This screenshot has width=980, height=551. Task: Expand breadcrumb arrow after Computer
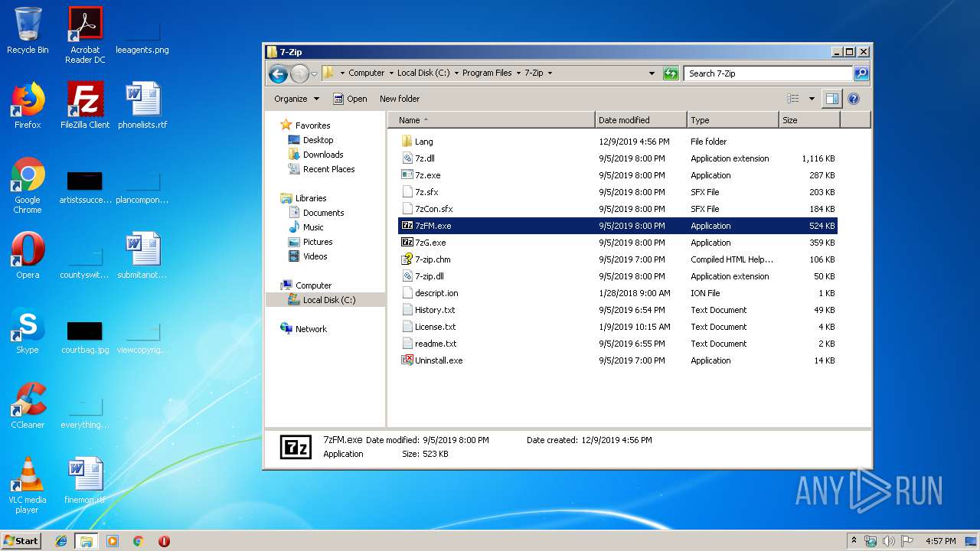[x=390, y=73]
